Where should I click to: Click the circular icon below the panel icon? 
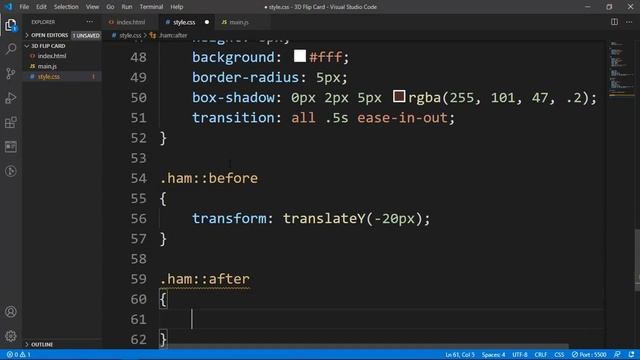tap(11, 171)
